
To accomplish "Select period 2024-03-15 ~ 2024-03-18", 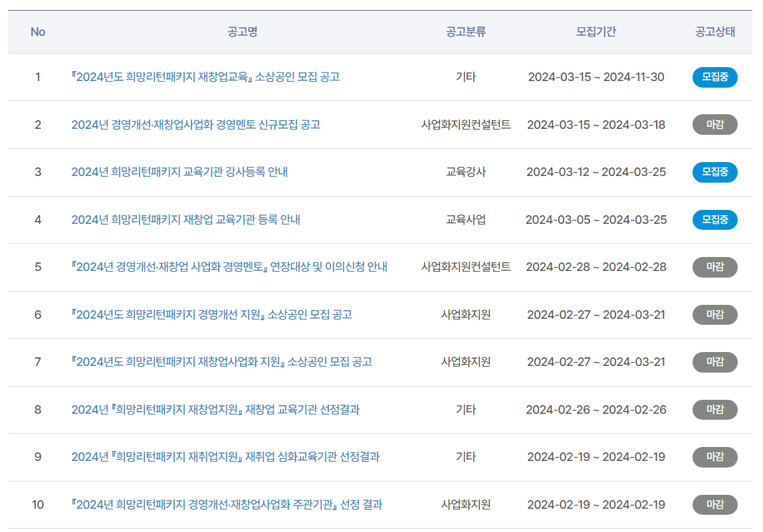I will (596, 124).
